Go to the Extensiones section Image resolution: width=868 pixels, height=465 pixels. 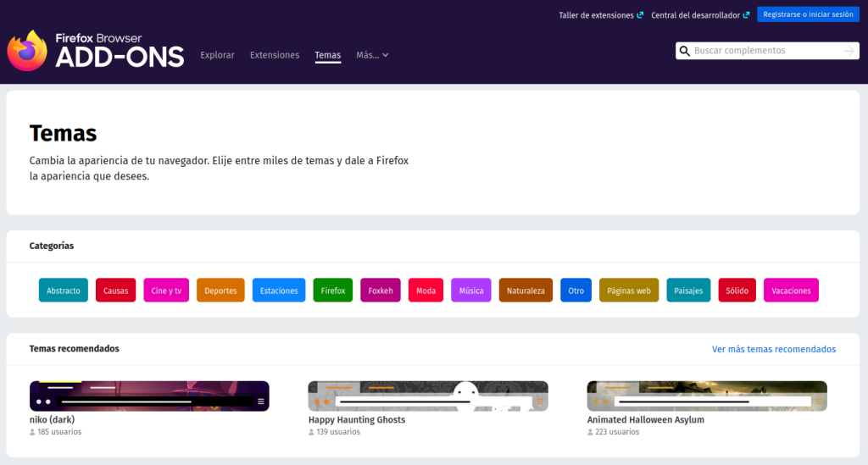click(x=275, y=55)
